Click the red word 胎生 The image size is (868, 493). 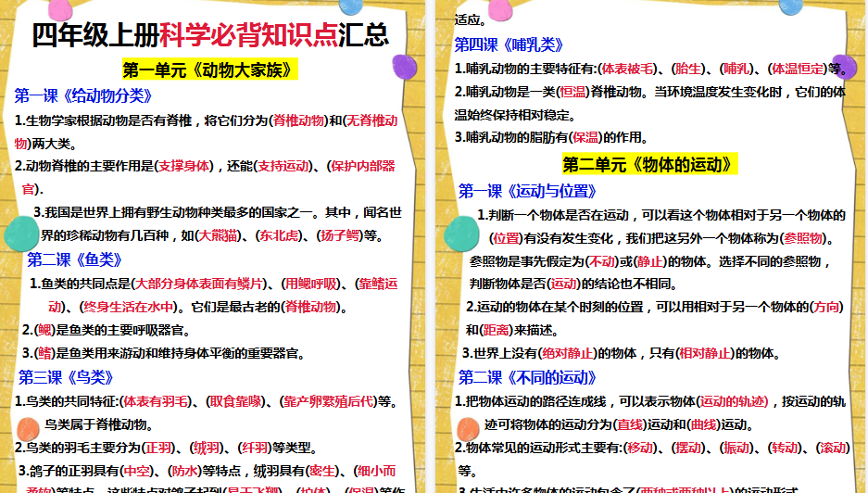pyautogui.click(x=688, y=69)
